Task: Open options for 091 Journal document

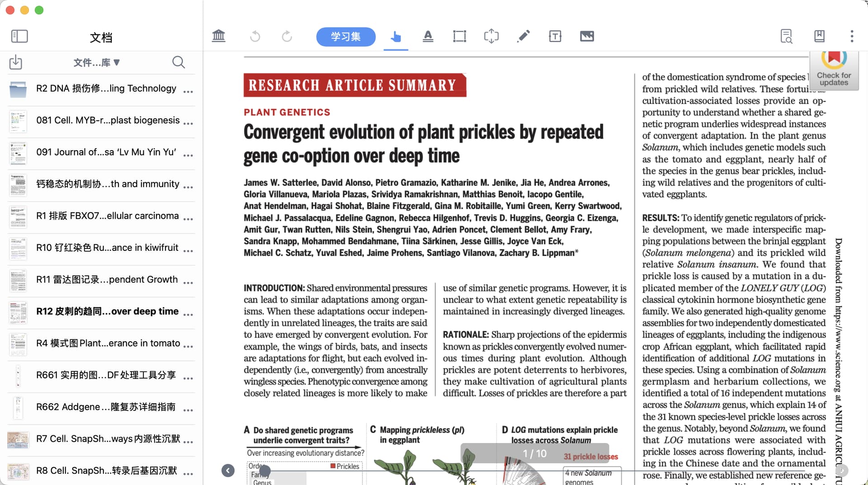Action: pos(188,155)
